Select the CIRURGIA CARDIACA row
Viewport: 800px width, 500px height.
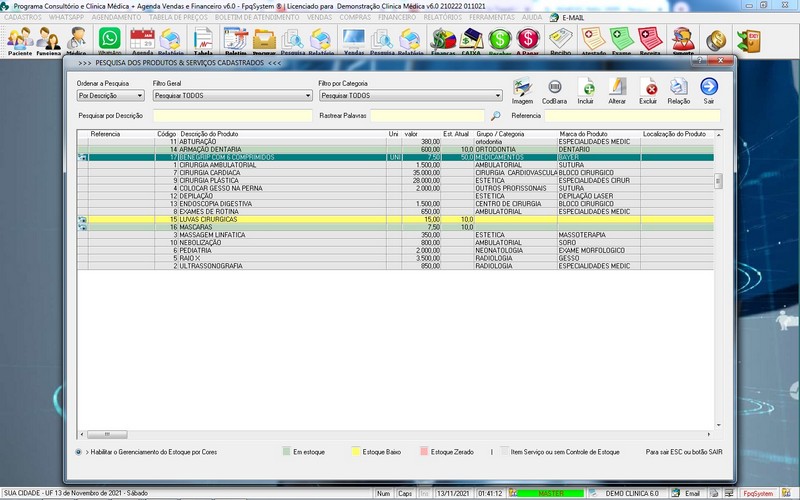395,173
